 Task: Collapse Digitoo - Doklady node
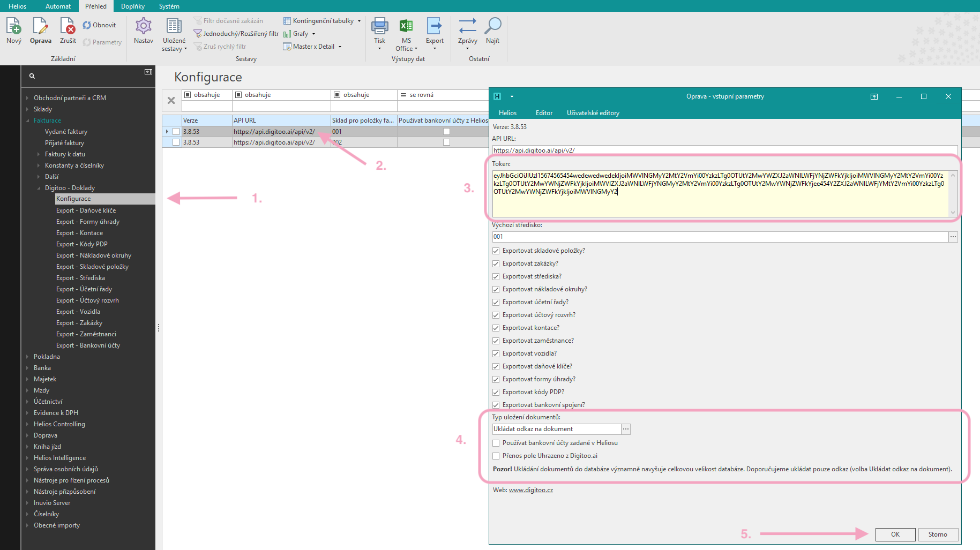click(39, 188)
